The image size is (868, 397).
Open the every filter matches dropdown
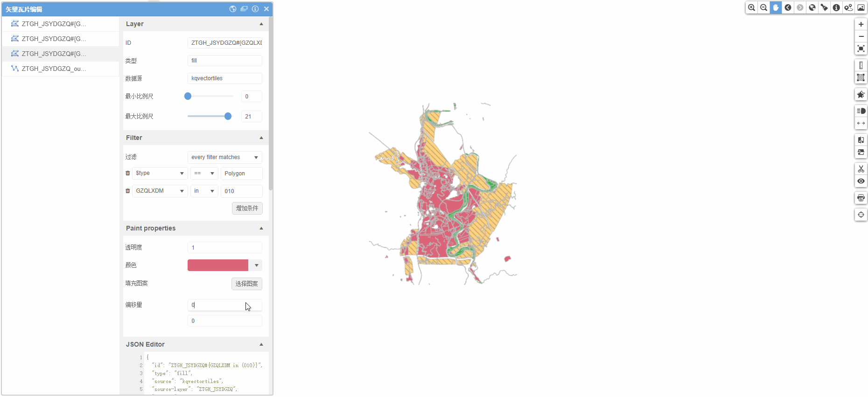point(225,157)
